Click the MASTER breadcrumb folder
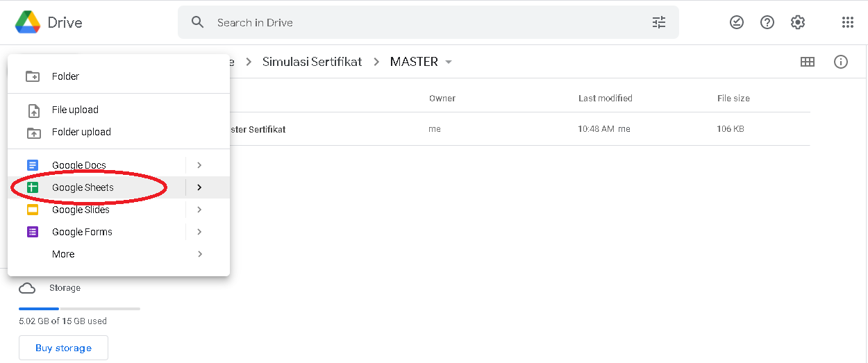The width and height of the screenshot is (868, 363). click(x=414, y=62)
